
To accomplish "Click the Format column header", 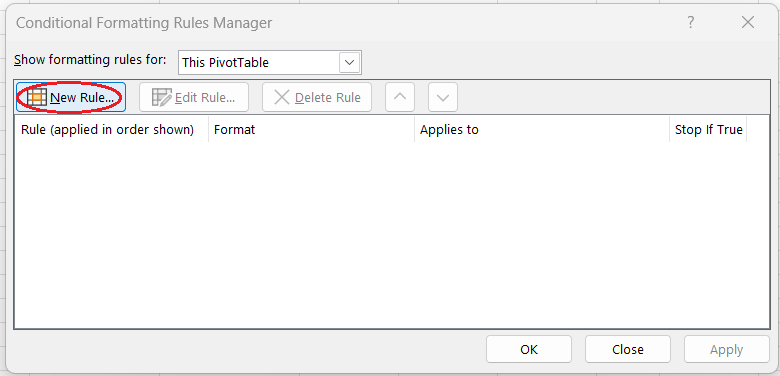I will pyautogui.click(x=234, y=130).
